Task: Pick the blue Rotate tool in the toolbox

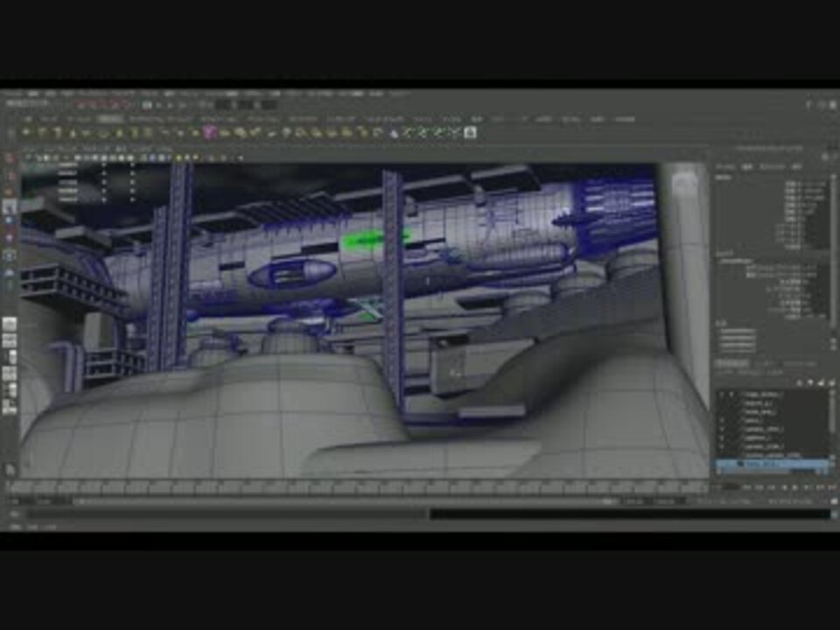Action: [x=9, y=221]
